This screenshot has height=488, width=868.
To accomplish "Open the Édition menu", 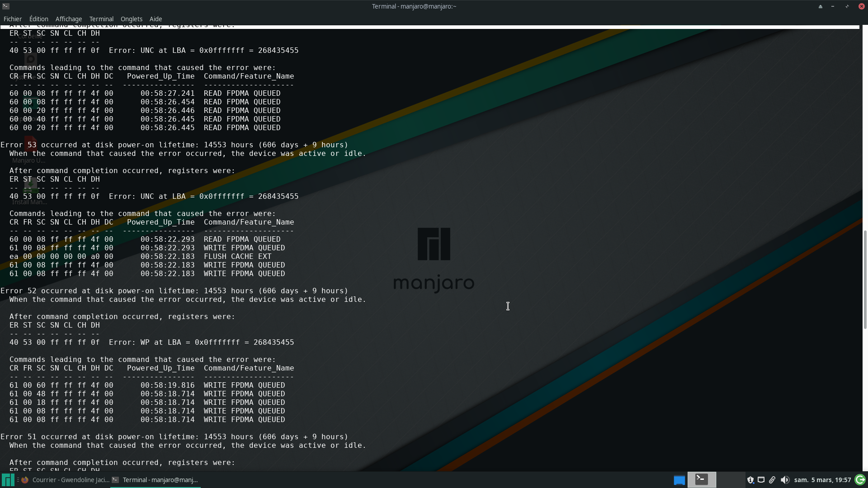I will (39, 19).
